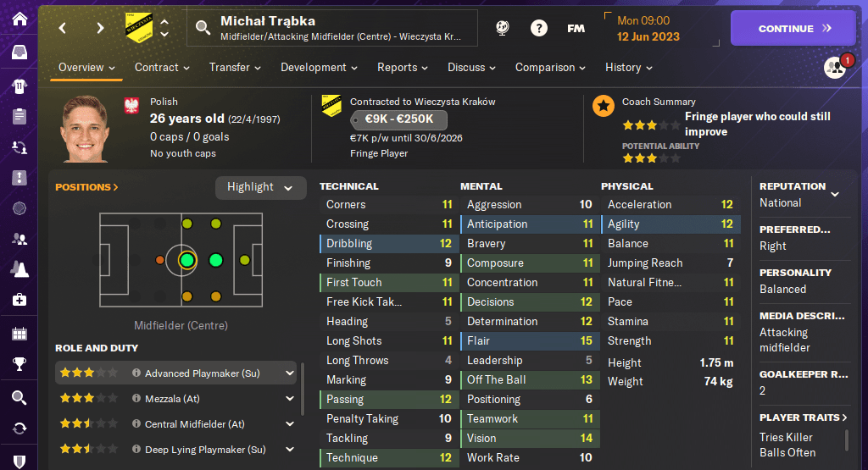Click the help question mark icon
This screenshot has height=470, width=868.
click(539, 28)
